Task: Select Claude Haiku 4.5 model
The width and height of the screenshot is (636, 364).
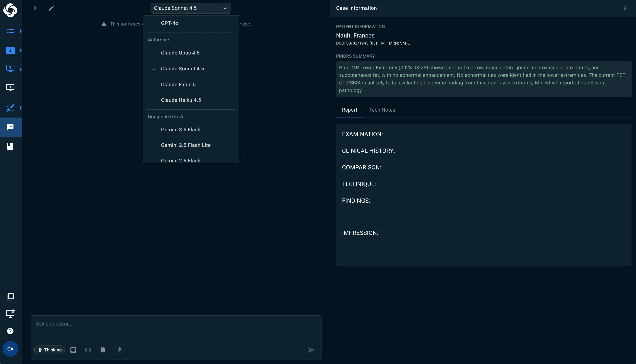Action: 191,100
